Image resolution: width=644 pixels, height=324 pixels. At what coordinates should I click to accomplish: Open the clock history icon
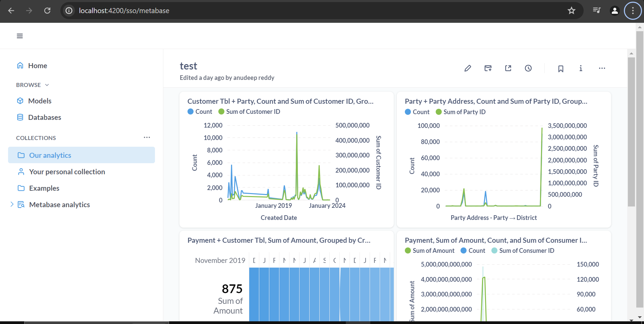click(x=528, y=68)
